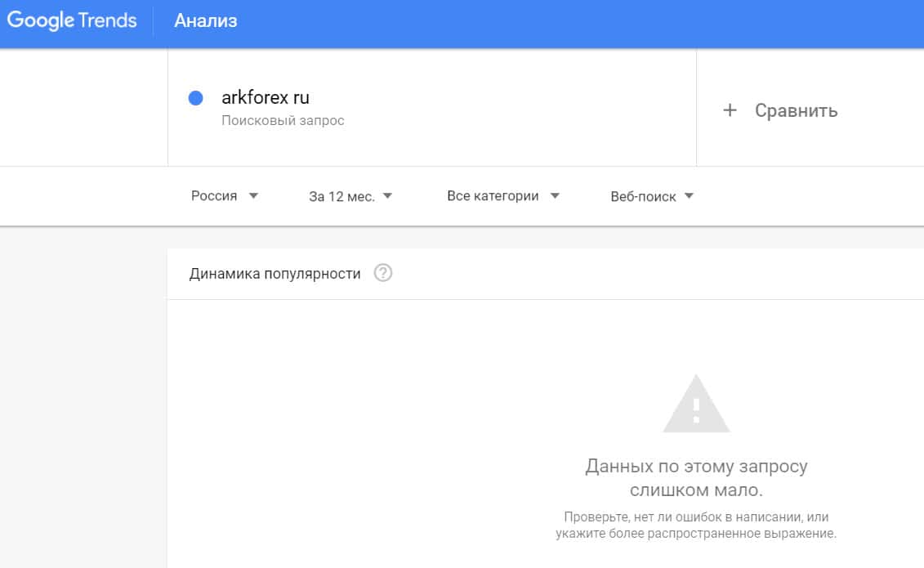The image size is (924, 568).
Task: Click the warning triangle icon
Action: (696, 406)
